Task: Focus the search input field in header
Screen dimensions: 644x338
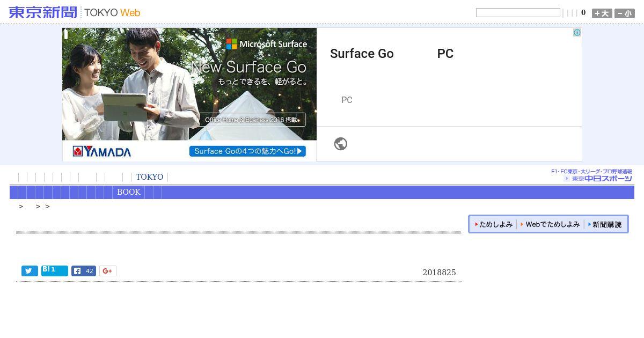Action: pos(518,12)
